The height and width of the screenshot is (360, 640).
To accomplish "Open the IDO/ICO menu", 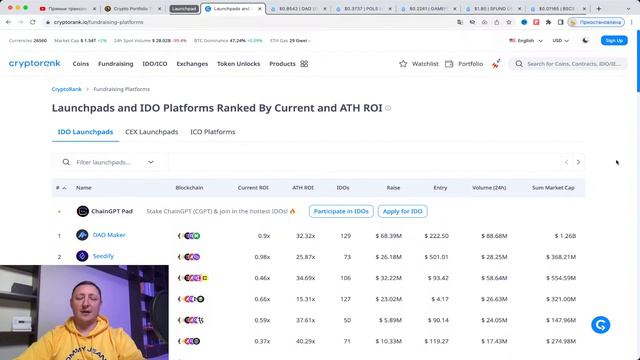I will click(155, 64).
